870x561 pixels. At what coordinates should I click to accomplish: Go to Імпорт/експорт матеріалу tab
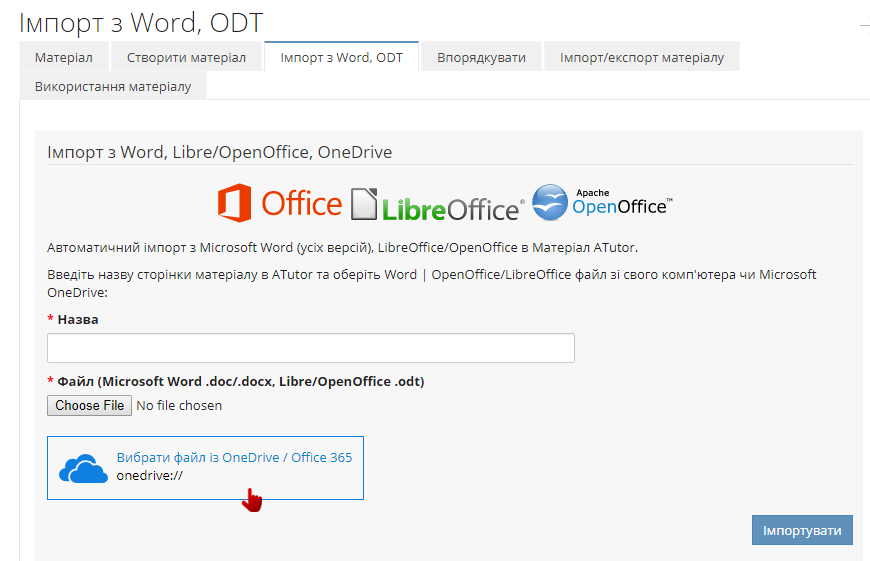point(642,57)
